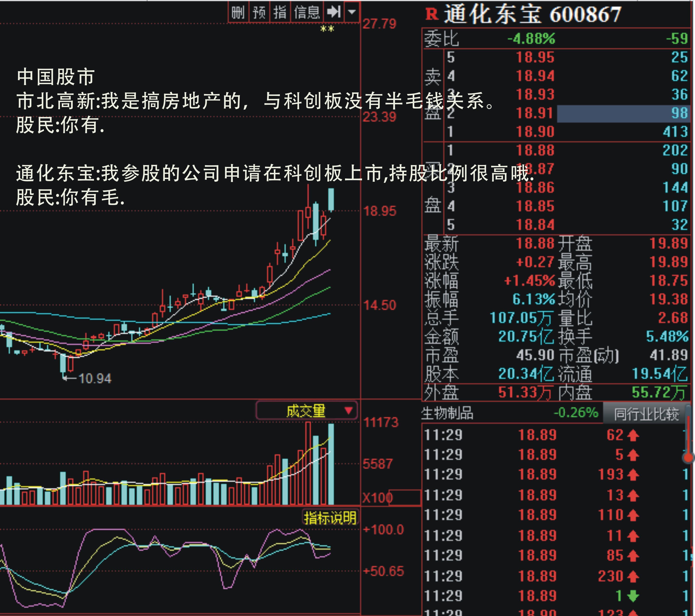Image resolution: width=695 pixels, height=616 pixels.
Task: Select buy level 4 price 18.85
Action: click(x=535, y=206)
